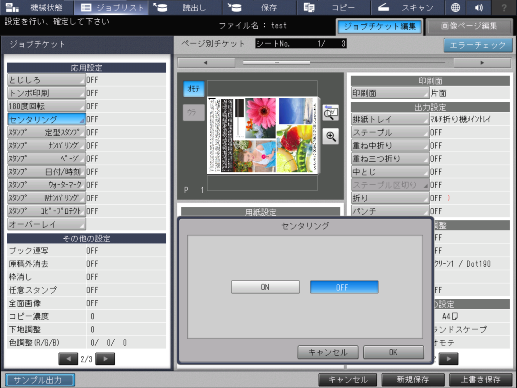Open the 印刷面 setting options

click(x=390, y=93)
